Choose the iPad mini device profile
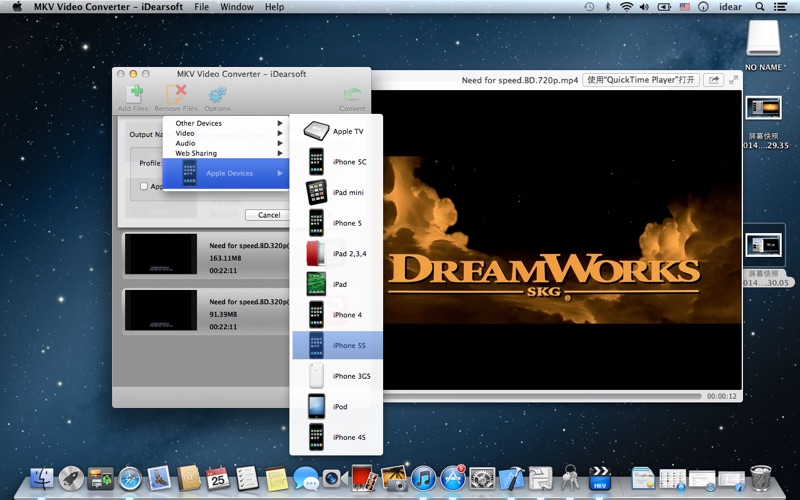This screenshot has width=800, height=500. tap(336, 192)
